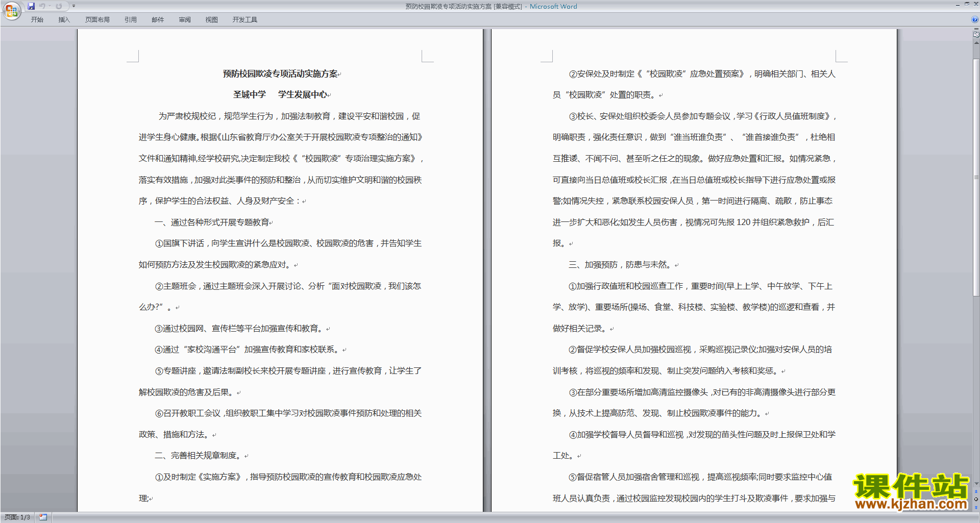Click the line ④通过“家校沟通平台”
Viewport: 980px width, 523px height.
[x=249, y=350]
